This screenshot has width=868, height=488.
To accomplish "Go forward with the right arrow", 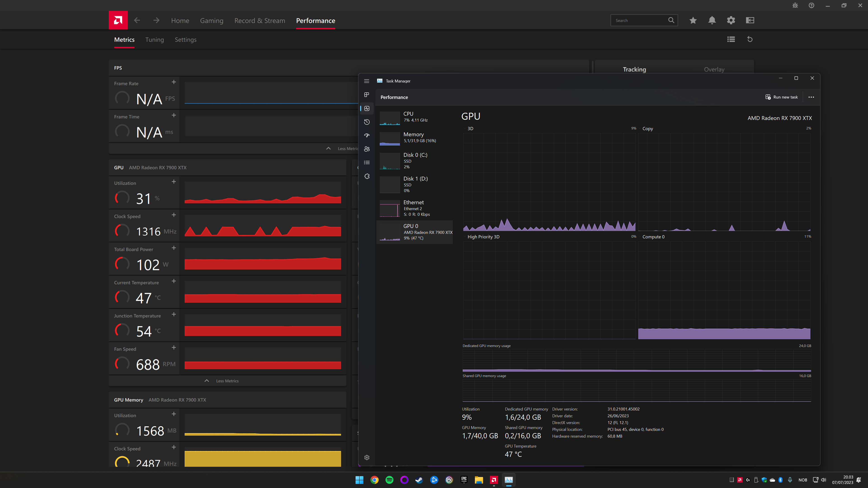I will coord(156,21).
